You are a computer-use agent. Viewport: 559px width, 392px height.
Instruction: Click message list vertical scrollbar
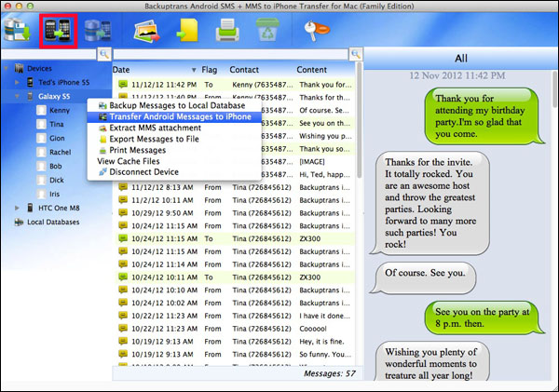point(359,121)
